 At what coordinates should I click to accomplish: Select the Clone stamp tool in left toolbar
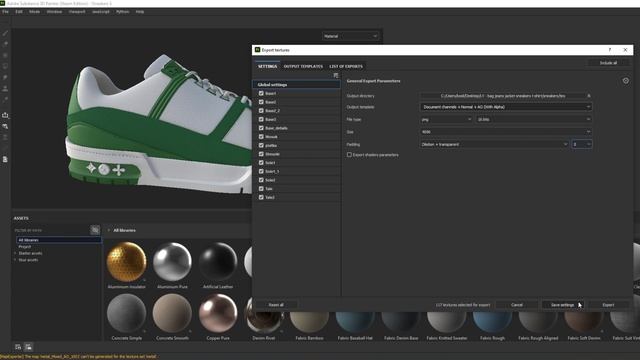pyautogui.click(x=5, y=88)
